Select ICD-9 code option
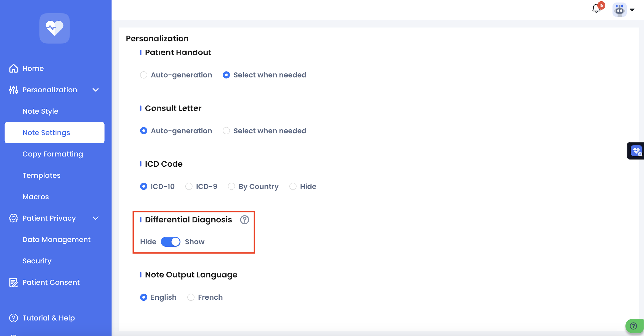Viewport: 644px width, 336px height. click(x=189, y=186)
